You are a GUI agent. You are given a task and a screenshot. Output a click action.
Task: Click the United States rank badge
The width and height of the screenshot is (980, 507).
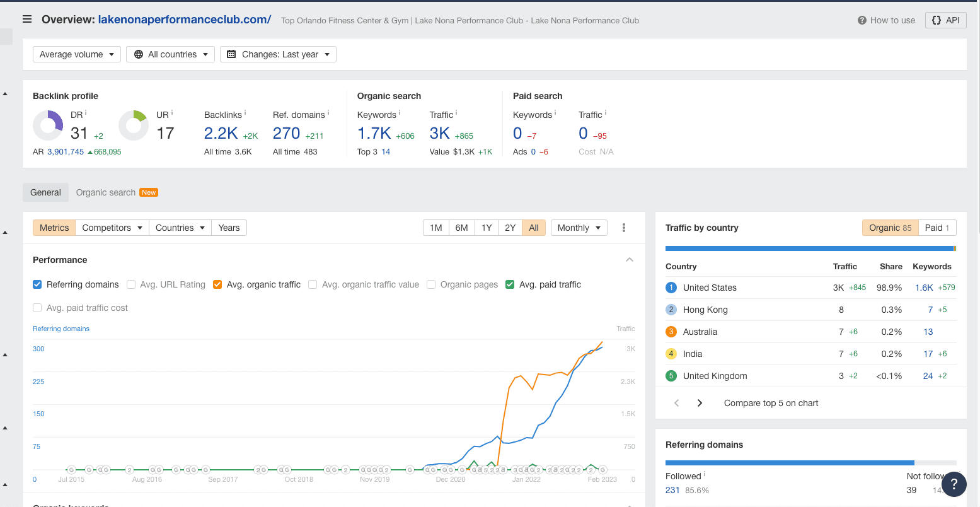[671, 288]
